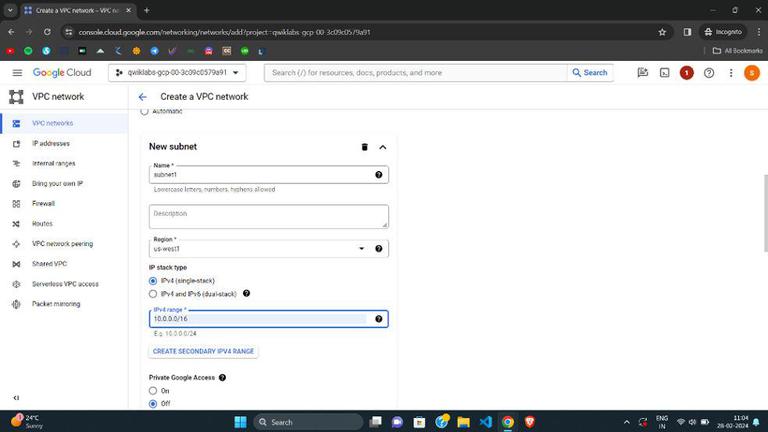Open Routes in sidebar
The image size is (768, 432).
click(64, 224)
